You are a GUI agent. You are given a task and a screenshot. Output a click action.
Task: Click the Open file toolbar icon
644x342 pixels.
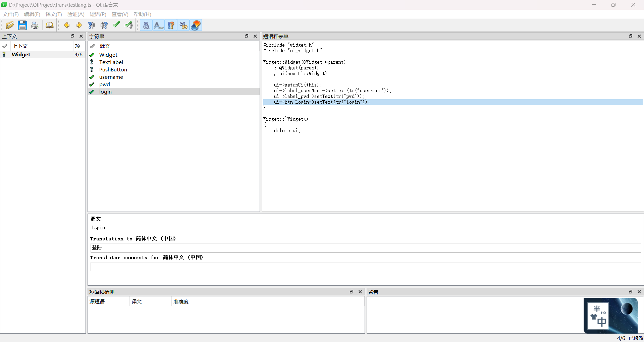click(x=10, y=25)
